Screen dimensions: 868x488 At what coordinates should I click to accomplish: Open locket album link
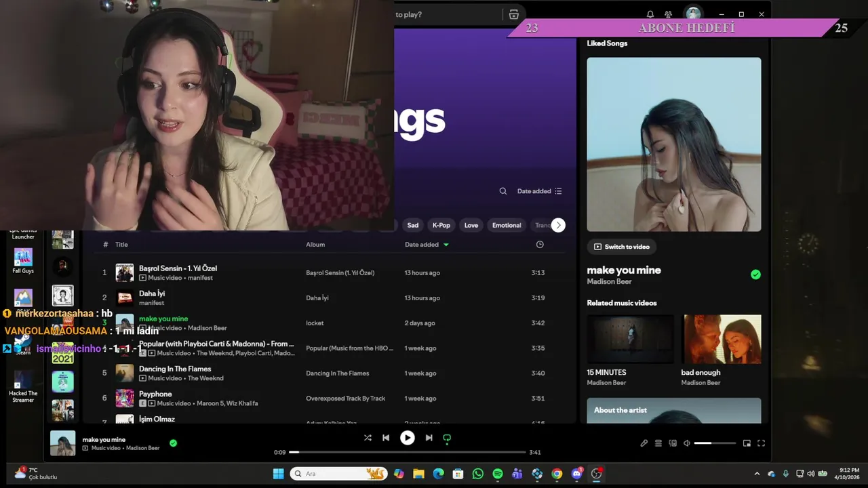[315, 323]
